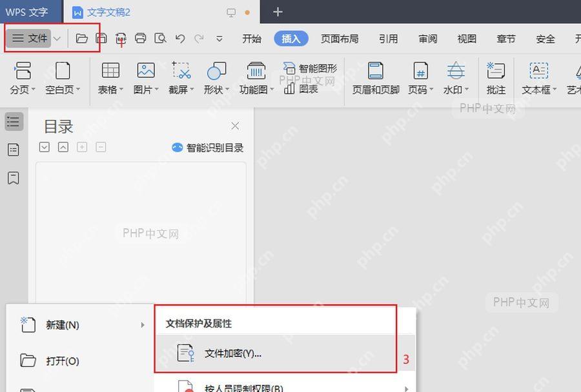Click the save toolbar icon
The width and height of the screenshot is (581, 392).
[x=101, y=38]
